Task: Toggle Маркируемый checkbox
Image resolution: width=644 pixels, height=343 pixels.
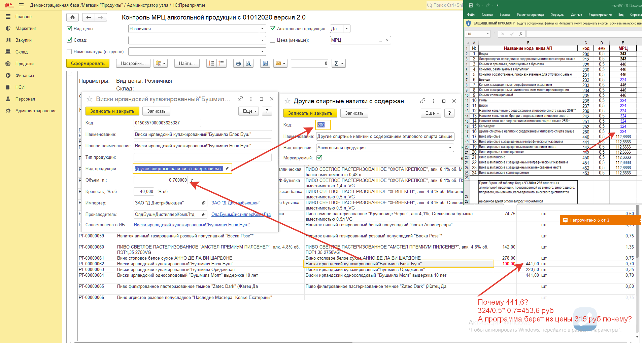Action: 319,157
